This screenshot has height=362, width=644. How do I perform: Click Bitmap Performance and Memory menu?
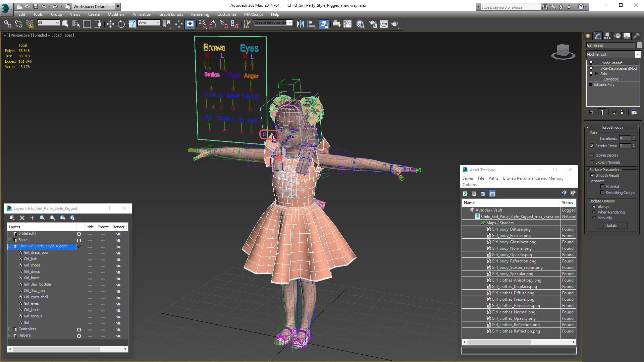click(x=533, y=178)
